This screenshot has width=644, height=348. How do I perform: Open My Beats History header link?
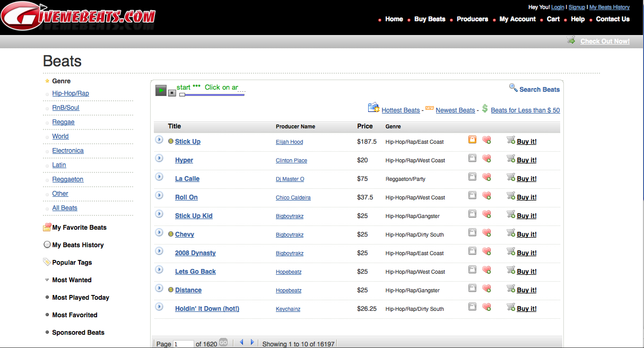[610, 7]
